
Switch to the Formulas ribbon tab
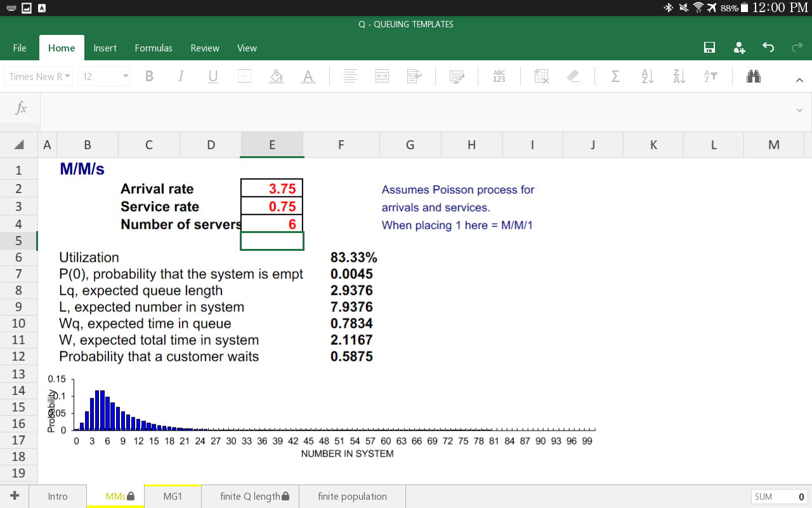[154, 48]
